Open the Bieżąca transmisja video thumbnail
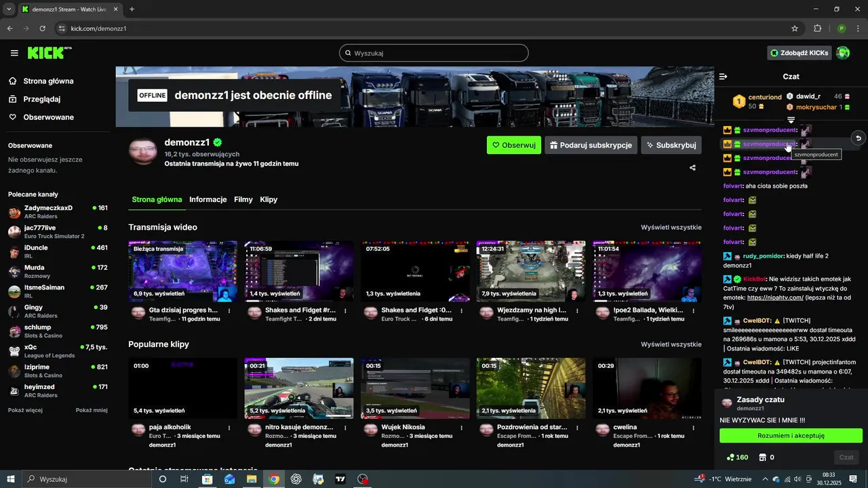The width and height of the screenshot is (868, 488). tap(183, 271)
